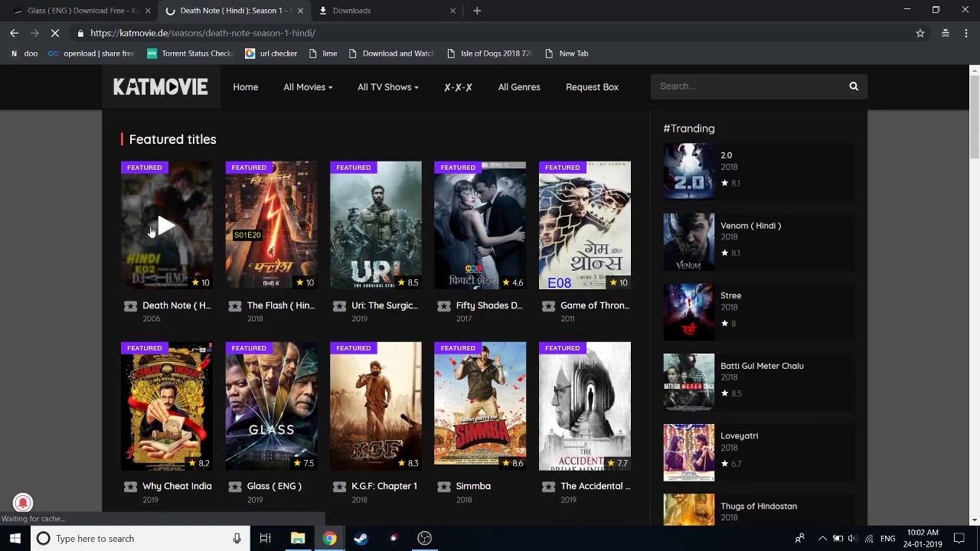The height and width of the screenshot is (551, 980).
Task: Click the Windows Start button
Action: tap(15, 539)
